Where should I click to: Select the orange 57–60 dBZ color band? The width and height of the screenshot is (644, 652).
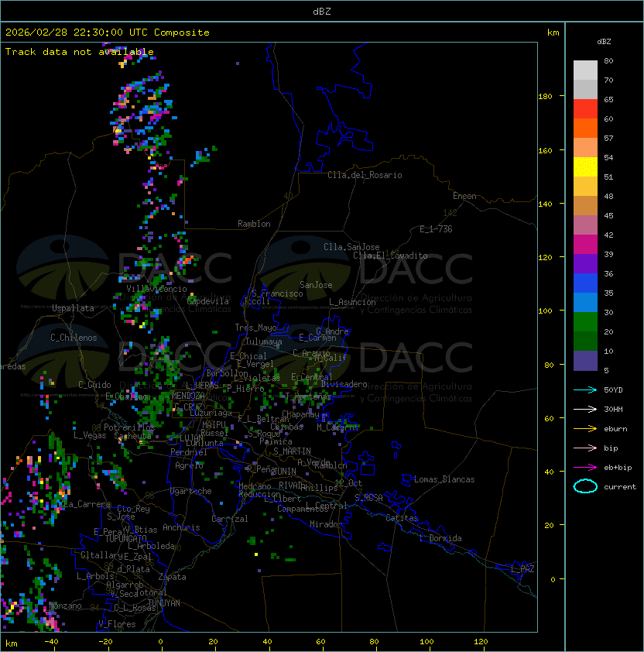point(585,129)
